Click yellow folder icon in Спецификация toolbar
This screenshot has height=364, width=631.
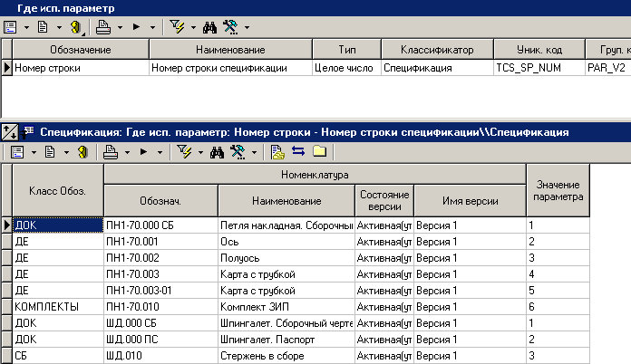(x=319, y=151)
